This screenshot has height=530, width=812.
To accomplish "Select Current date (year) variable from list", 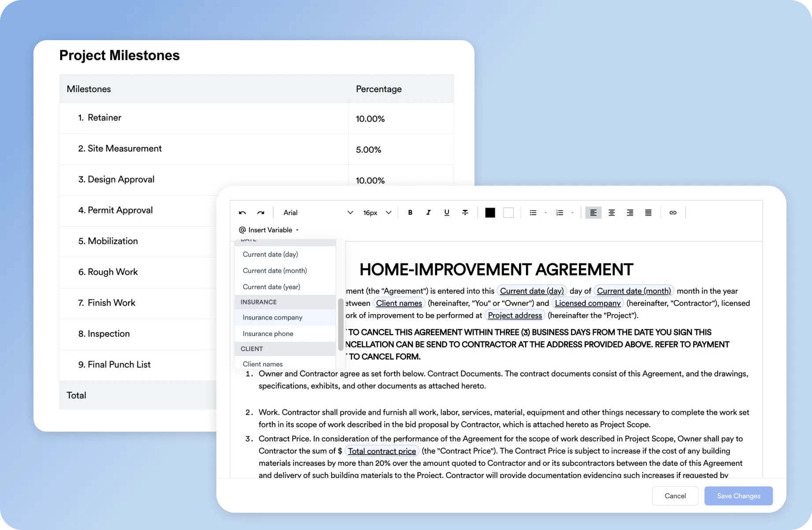I will tap(285, 287).
